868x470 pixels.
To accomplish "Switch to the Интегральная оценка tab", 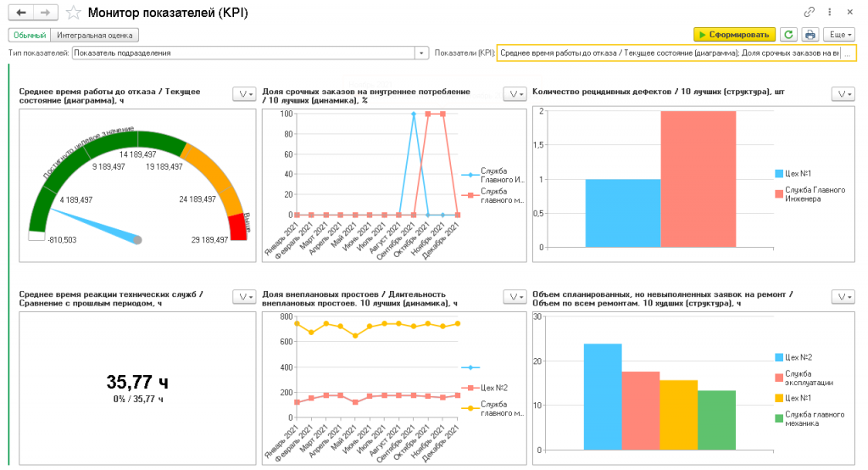I will click(95, 35).
